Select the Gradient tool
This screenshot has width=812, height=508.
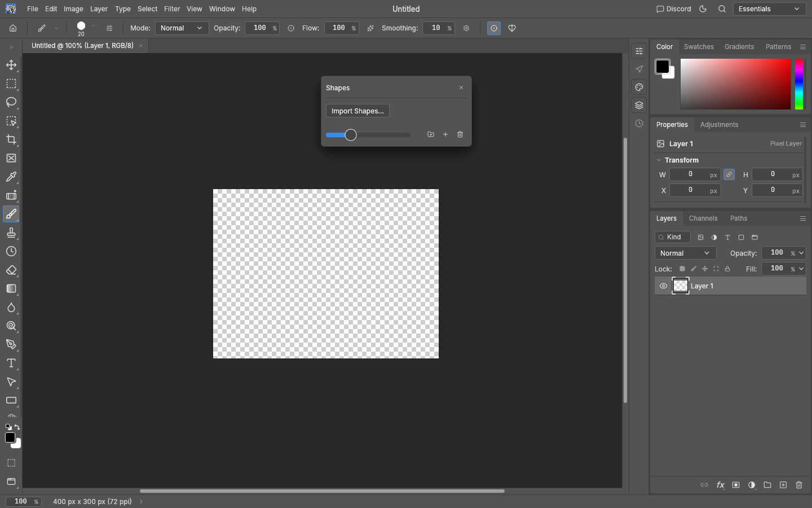click(x=11, y=288)
